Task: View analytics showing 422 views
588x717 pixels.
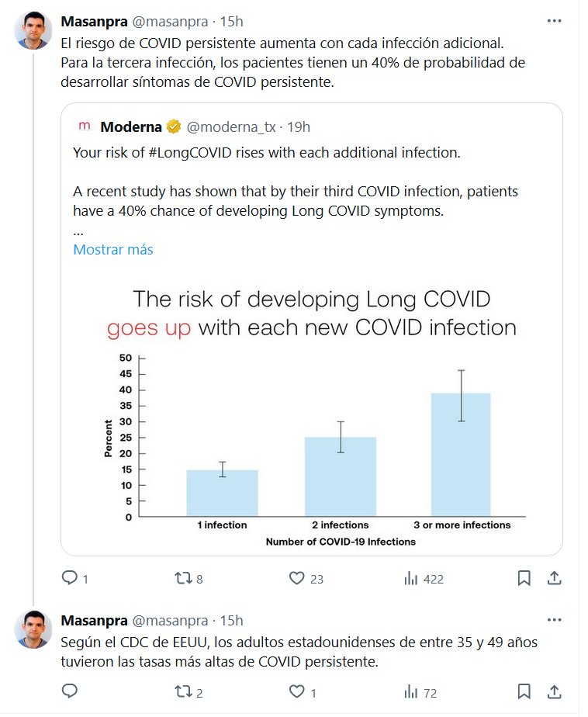Action: pyautogui.click(x=411, y=578)
